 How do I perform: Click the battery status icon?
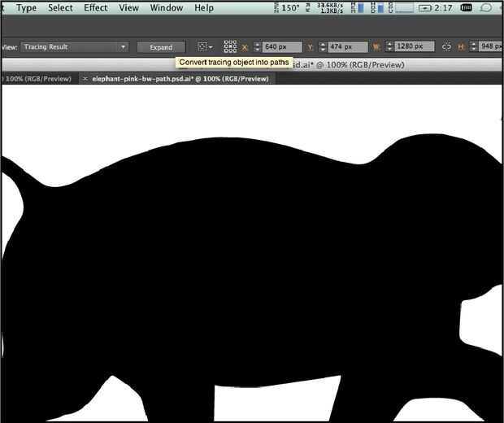[424, 8]
